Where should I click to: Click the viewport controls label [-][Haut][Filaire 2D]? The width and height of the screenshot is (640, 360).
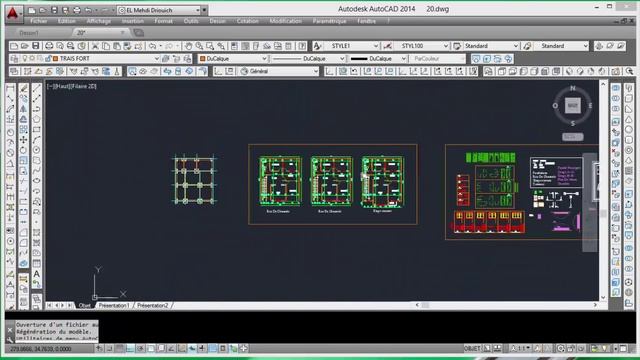click(x=72, y=86)
